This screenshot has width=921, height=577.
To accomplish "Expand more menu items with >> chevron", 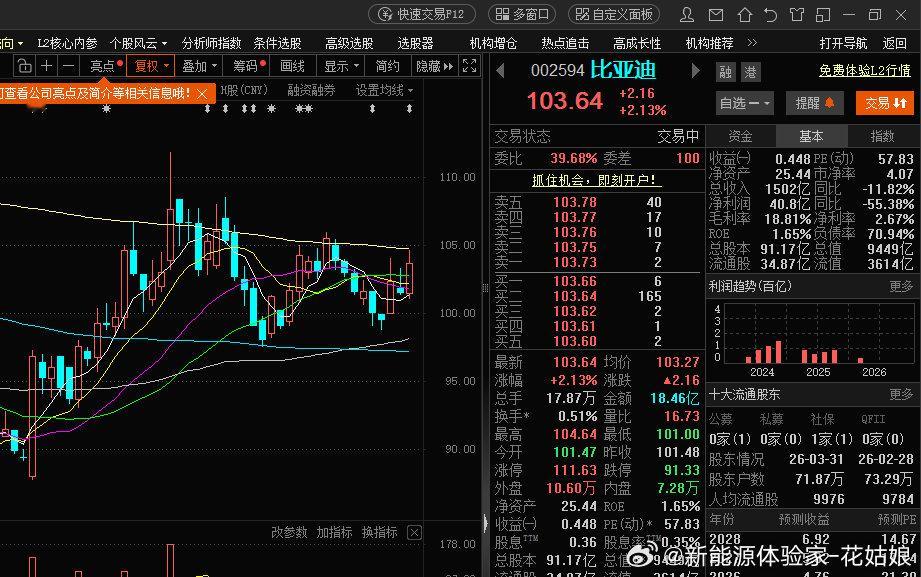I will pyautogui.click(x=752, y=42).
